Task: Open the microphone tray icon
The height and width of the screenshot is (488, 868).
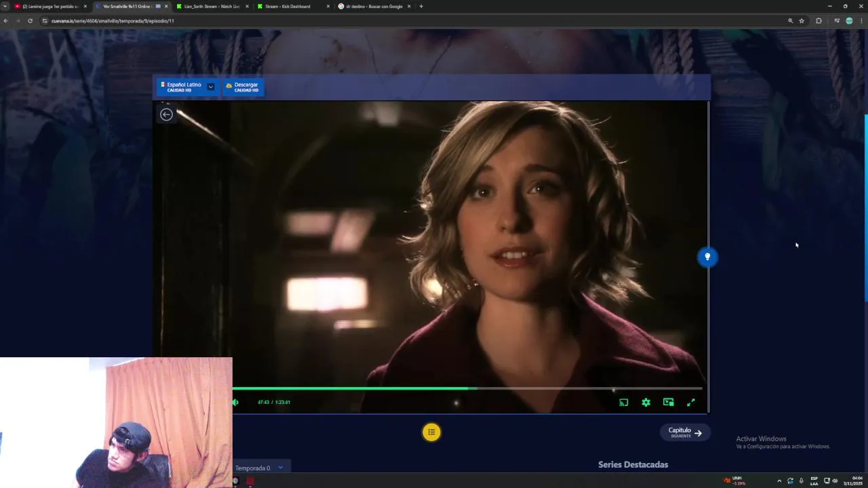Action: tap(801, 481)
